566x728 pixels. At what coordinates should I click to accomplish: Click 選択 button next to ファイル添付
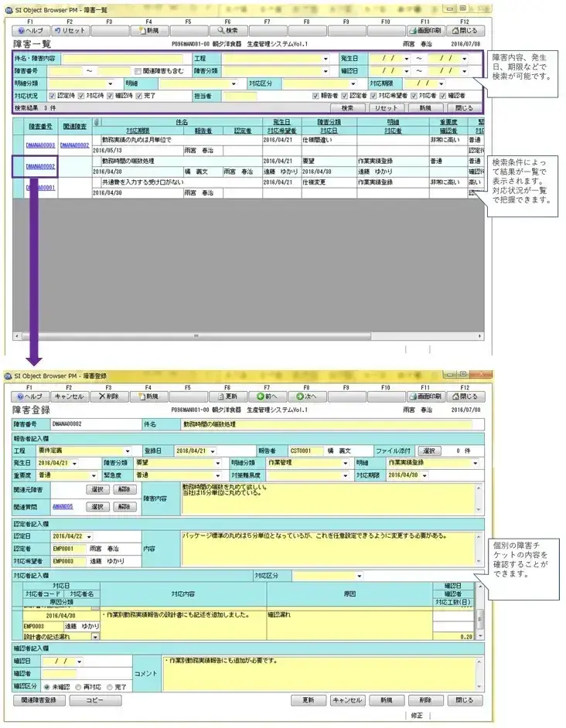(429, 451)
